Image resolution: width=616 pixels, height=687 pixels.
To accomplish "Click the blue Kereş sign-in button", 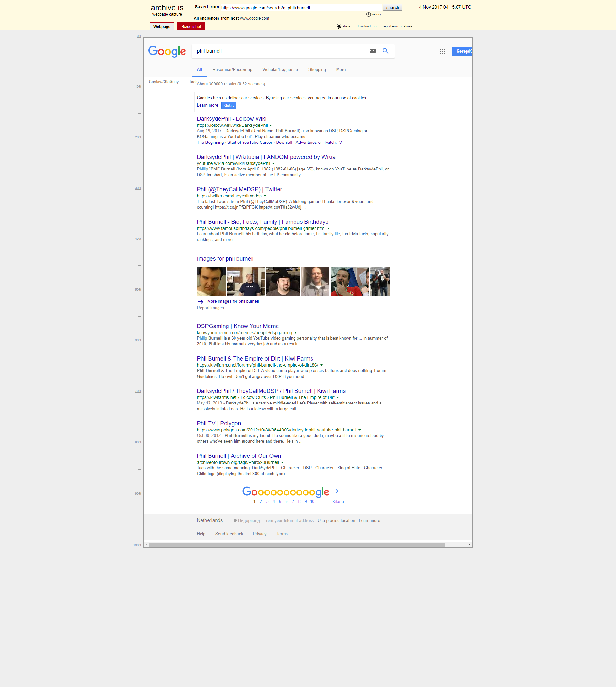I will click(x=462, y=51).
